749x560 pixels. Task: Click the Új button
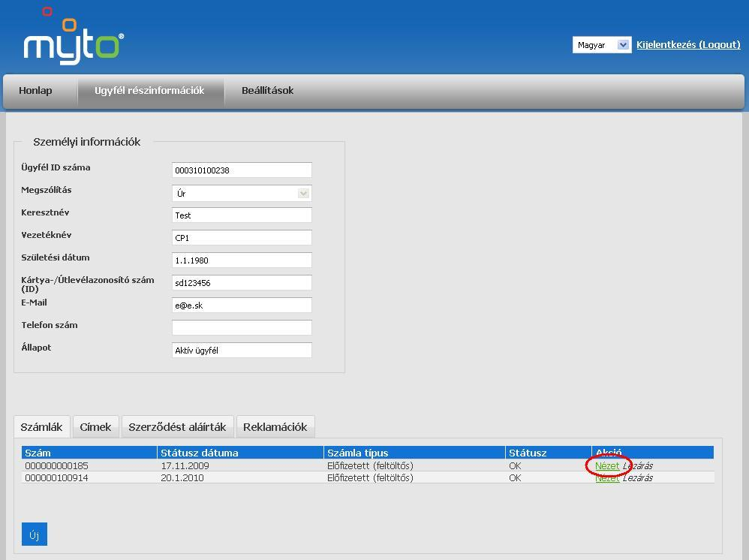click(35, 534)
